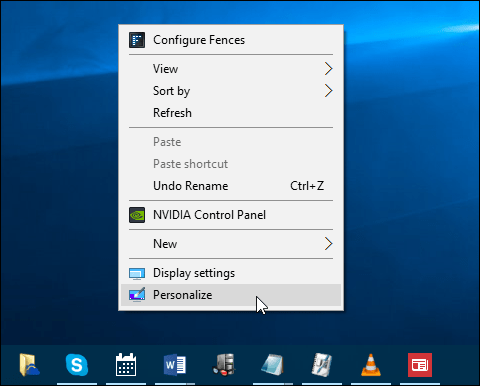Choose Personalize in the context menu
Viewport: 480px width, 386px height.
(231, 295)
